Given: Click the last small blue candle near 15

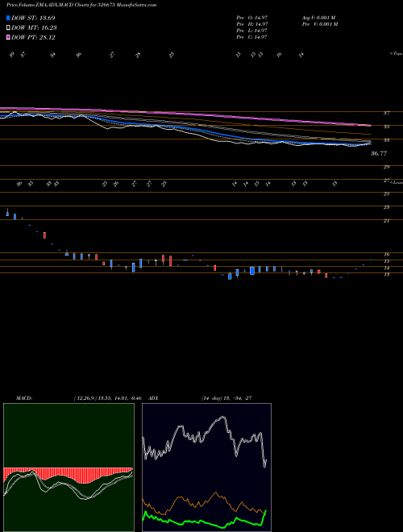Looking at the screenshot, I should (371, 260).
